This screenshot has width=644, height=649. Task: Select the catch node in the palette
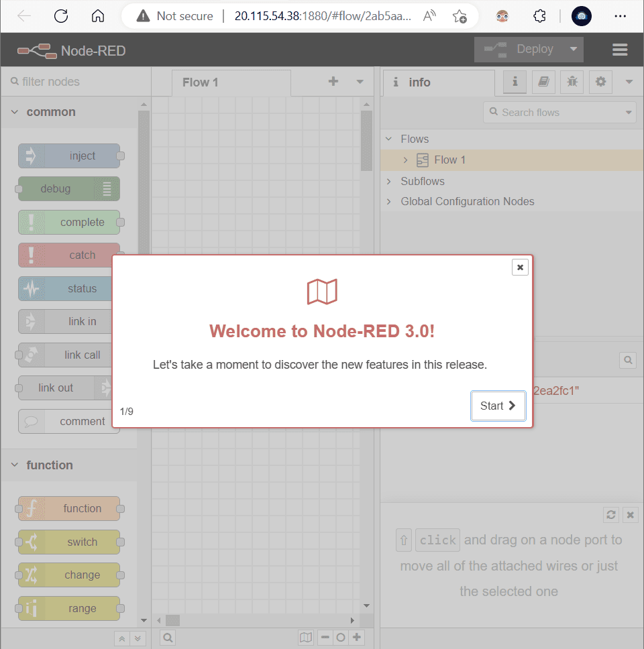click(x=65, y=255)
